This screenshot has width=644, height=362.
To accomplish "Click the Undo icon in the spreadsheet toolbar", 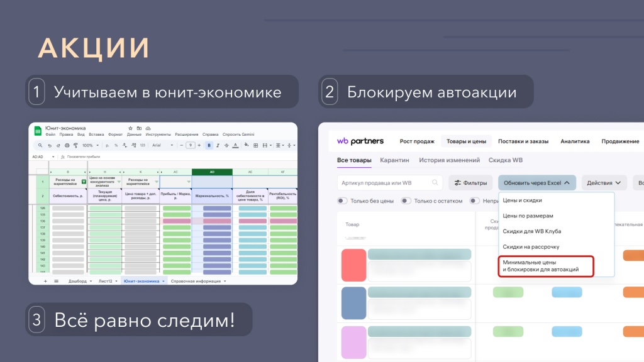I will click(x=50, y=146).
